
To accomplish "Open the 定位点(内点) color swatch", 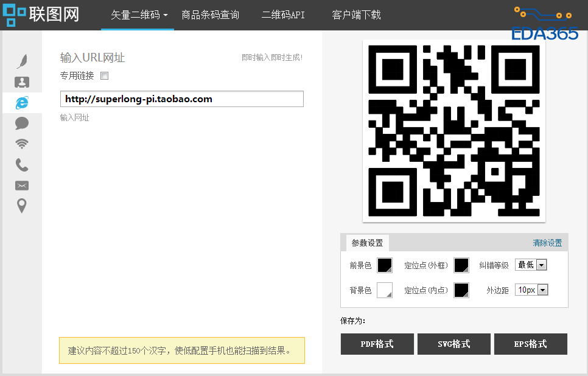I will pos(461,290).
